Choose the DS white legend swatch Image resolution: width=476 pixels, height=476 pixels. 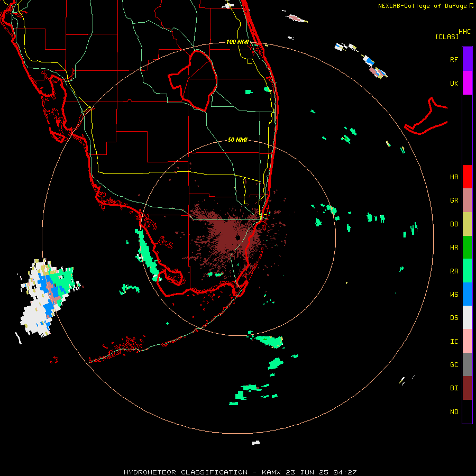pos(467,317)
